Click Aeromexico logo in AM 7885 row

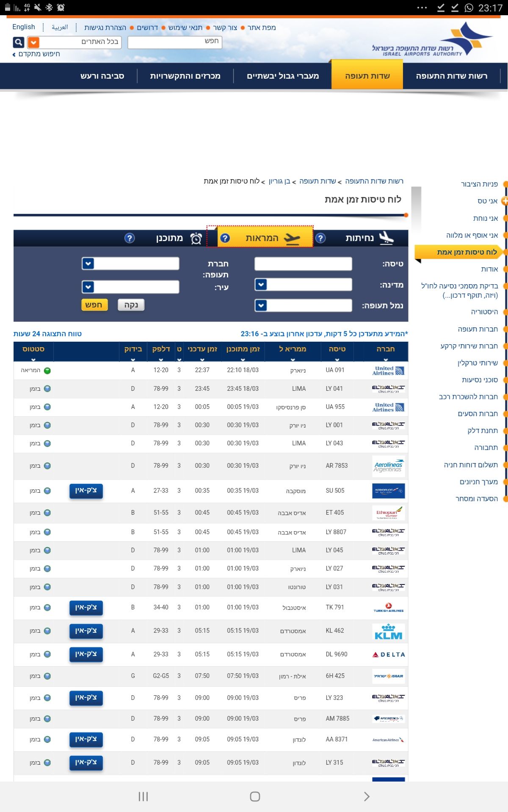[x=388, y=719]
